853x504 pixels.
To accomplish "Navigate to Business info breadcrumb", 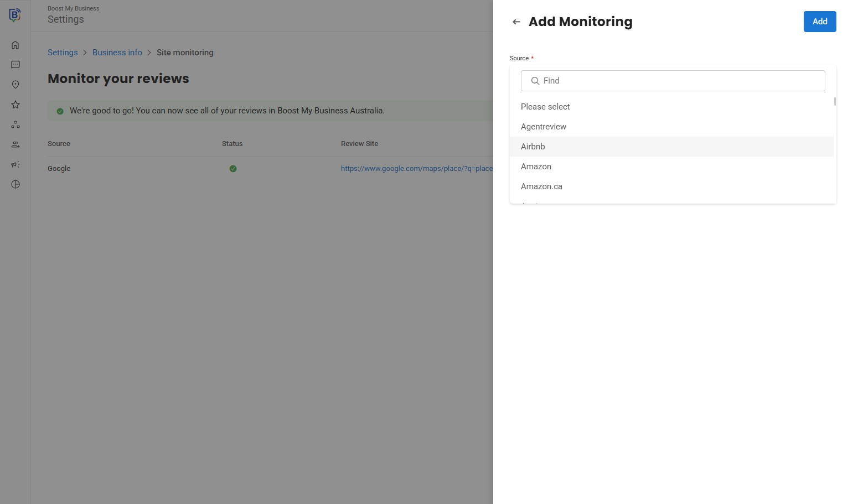I will click(x=117, y=53).
